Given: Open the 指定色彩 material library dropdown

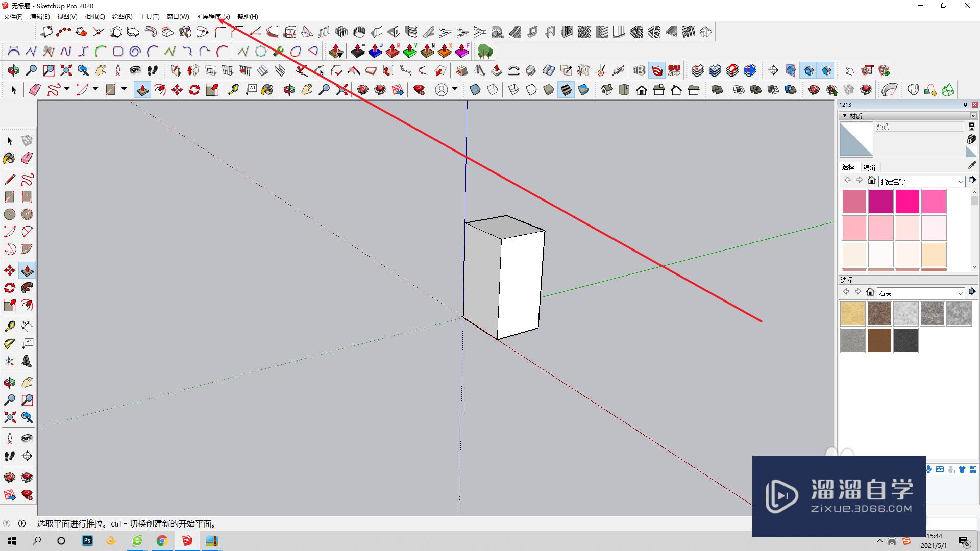Looking at the screenshot, I should tap(921, 182).
